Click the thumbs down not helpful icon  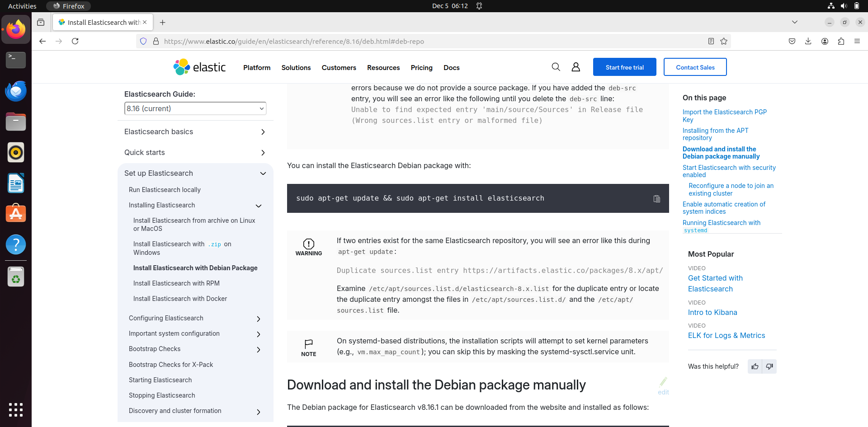tap(769, 366)
